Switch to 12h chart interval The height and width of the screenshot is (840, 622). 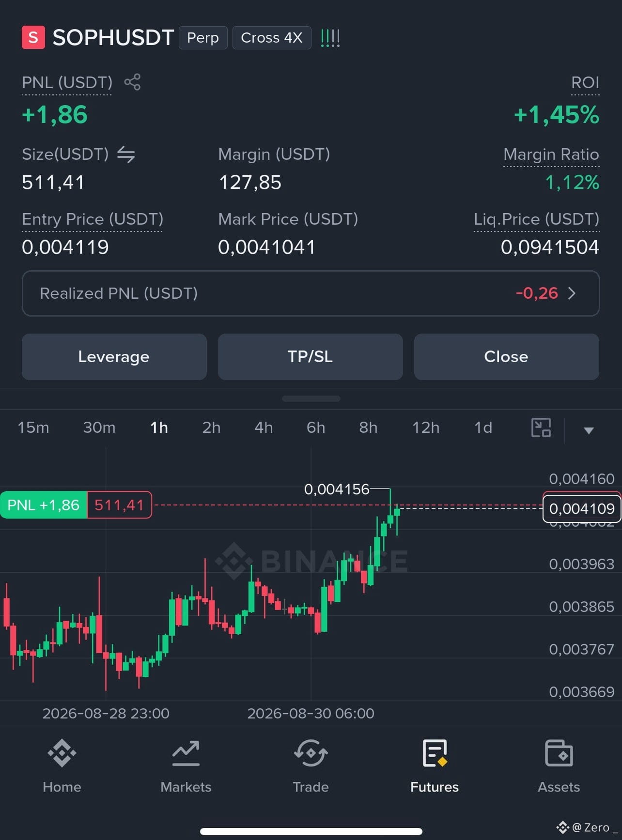pyautogui.click(x=426, y=428)
